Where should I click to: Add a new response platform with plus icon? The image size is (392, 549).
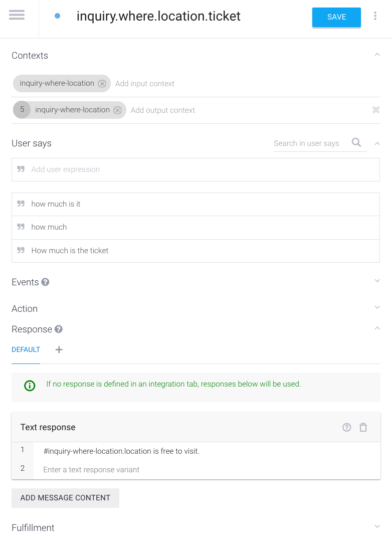point(59,349)
